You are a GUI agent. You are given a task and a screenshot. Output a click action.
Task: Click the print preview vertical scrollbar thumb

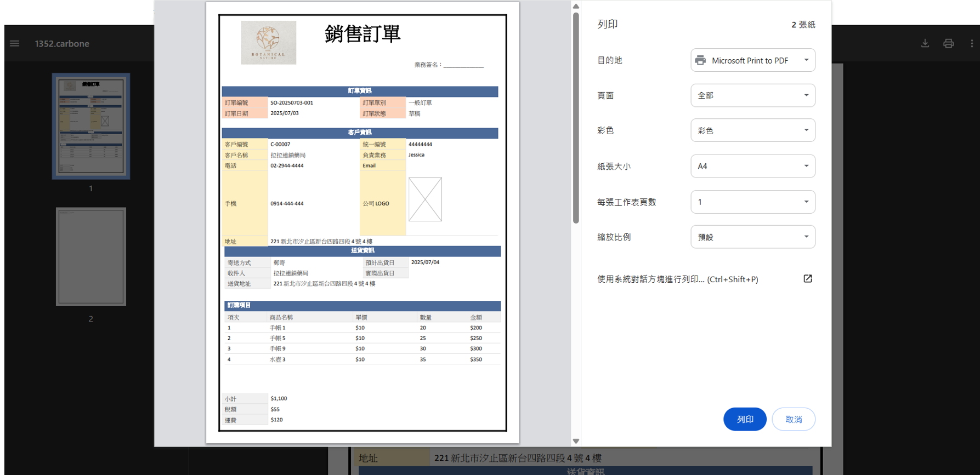(x=576, y=118)
